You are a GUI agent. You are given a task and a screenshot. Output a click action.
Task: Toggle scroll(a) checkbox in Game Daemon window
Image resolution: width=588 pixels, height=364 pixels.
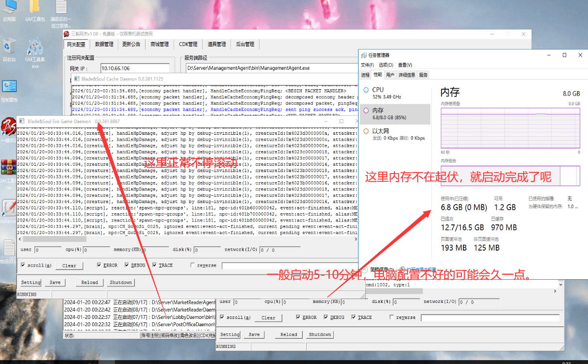pos(23,265)
